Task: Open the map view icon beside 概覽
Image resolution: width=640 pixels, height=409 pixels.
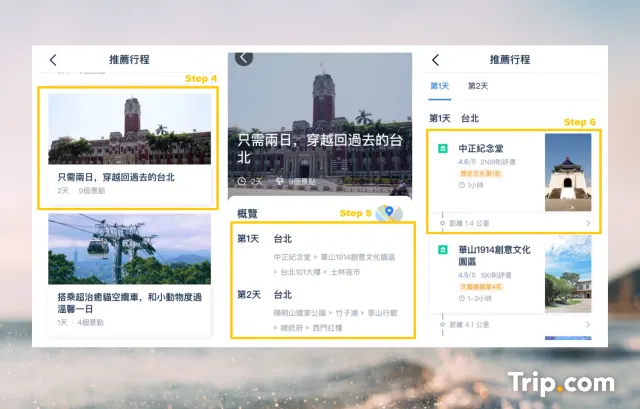Action: [x=389, y=213]
